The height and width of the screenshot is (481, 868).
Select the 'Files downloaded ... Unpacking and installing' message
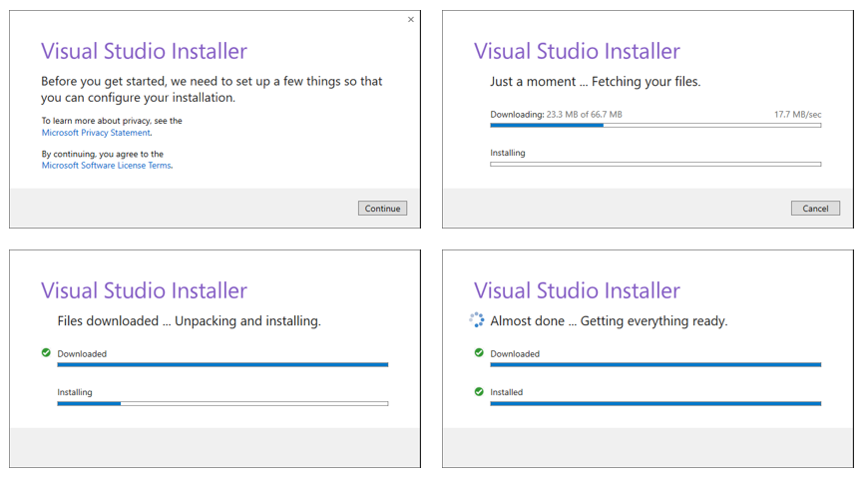[x=189, y=321]
